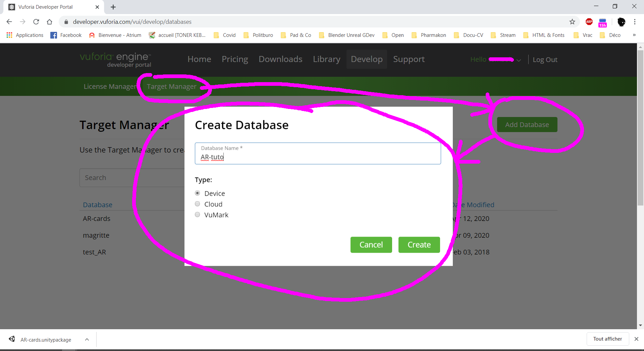Open the accueil TONER KEB bookmark
Screen dimensions: 644x351
177,35
